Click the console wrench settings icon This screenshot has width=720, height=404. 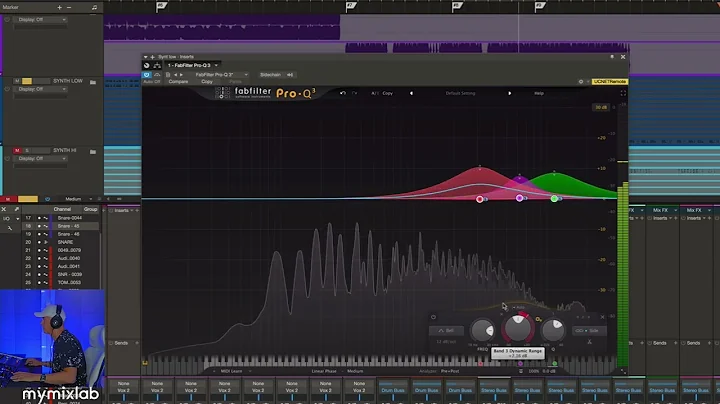tap(10, 228)
